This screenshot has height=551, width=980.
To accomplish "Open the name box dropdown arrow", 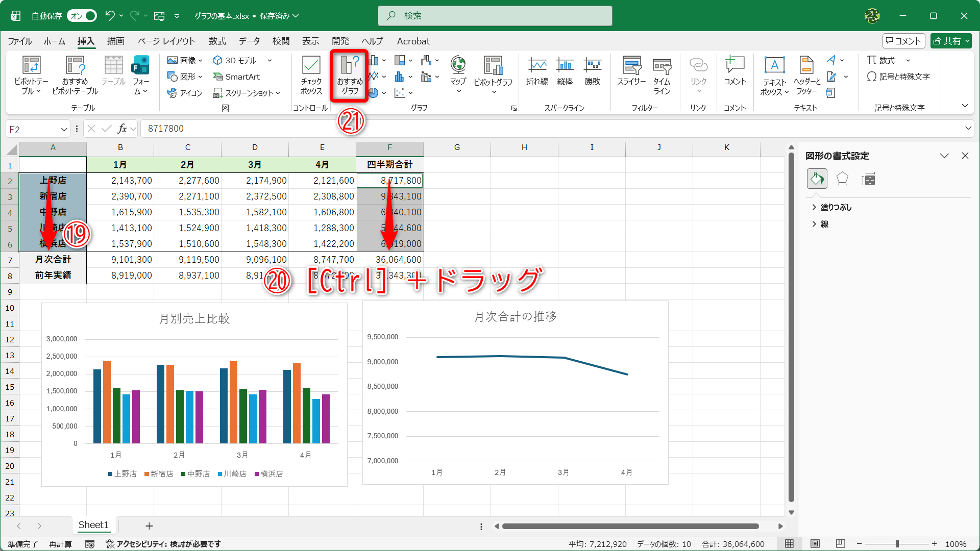I will 64,129.
